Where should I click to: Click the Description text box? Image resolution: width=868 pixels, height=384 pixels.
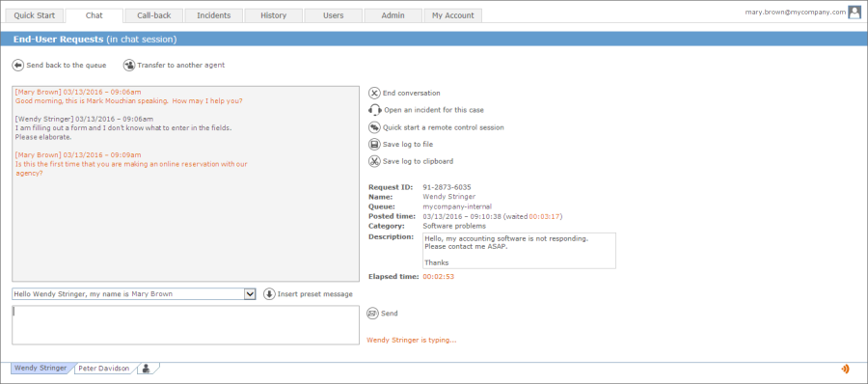[x=519, y=251]
